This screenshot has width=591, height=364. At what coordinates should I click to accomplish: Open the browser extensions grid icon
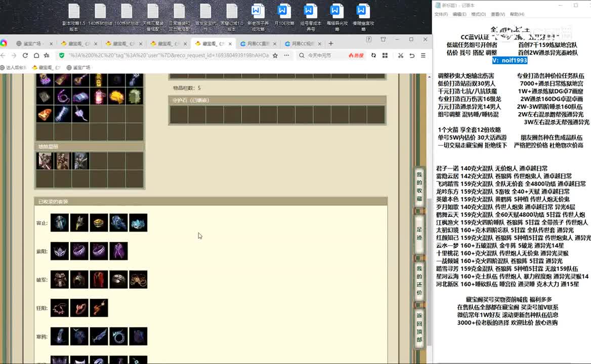pyautogui.click(x=385, y=55)
